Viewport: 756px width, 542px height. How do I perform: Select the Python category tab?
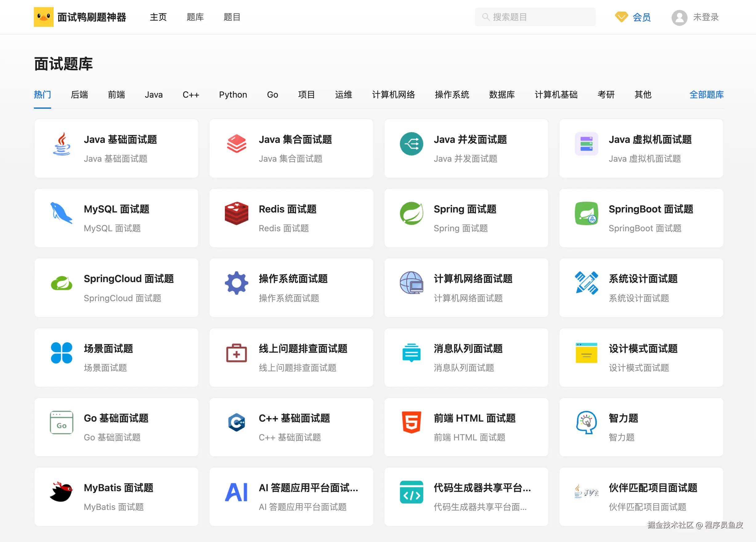[233, 95]
